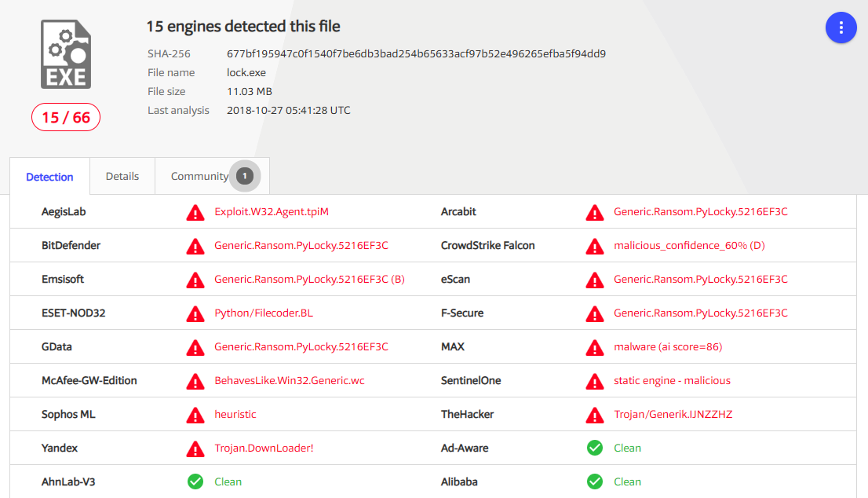Click the warning icon in BitDefender row
This screenshot has height=498, width=868.
[195, 246]
